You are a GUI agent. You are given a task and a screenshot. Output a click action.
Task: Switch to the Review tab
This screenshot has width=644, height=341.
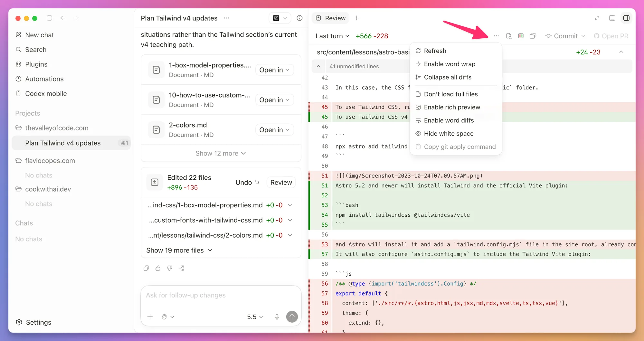click(x=331, y=18)
